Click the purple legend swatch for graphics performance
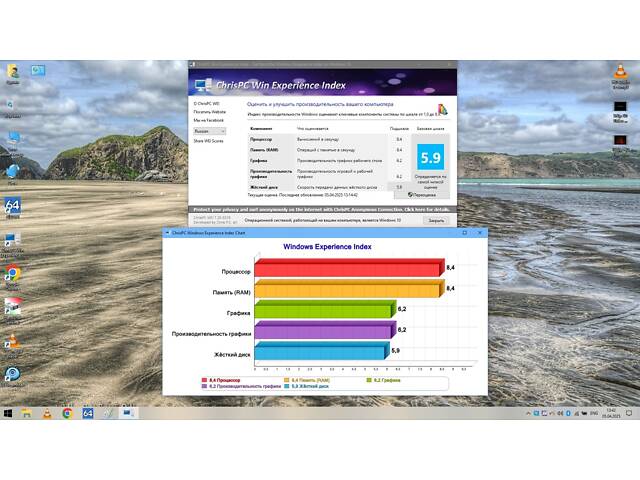Viewport: 640px width, 480px height. point(204,386)
